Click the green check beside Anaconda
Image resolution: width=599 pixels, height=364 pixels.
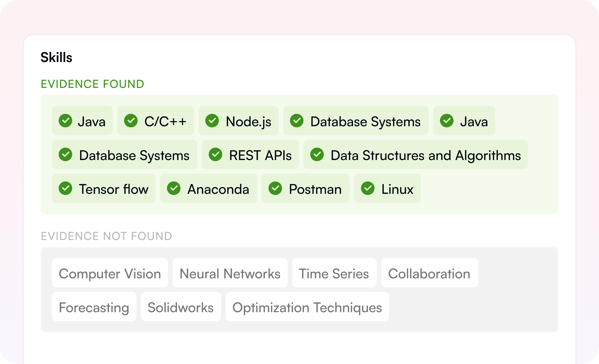tap(174, 188)
